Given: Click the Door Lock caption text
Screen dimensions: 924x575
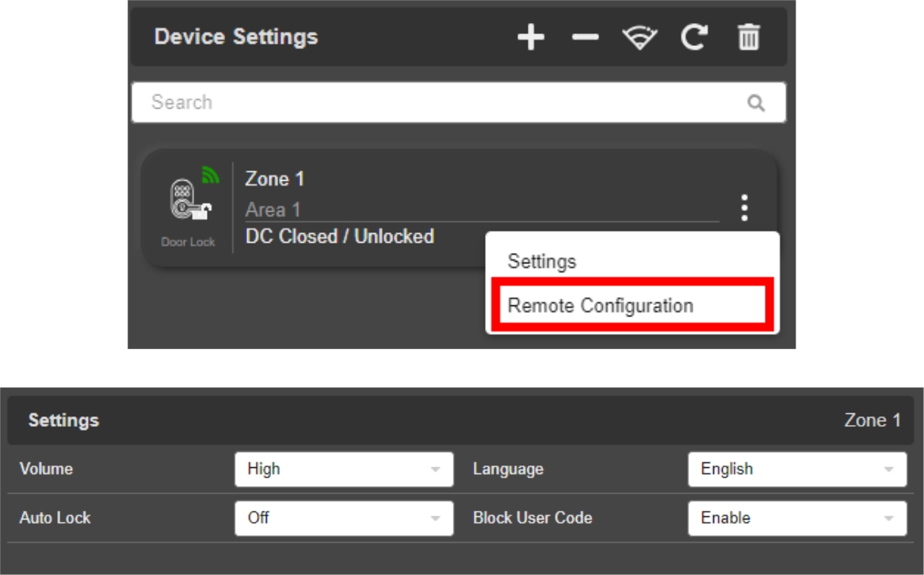Looking at the screenshot, I should (x=188, y=242).
